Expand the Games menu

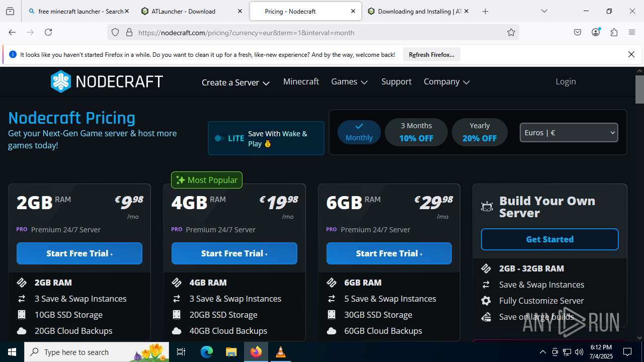pos(349,81)
